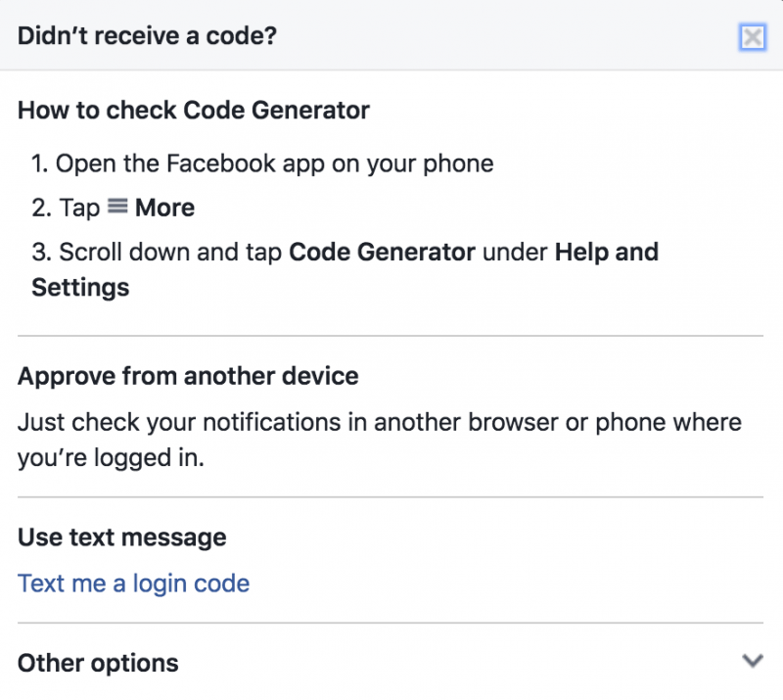The width and height of the screenshot is (783, 700).
Task: Click the "Didn't receive a code?" title
Action: [148, 36]
